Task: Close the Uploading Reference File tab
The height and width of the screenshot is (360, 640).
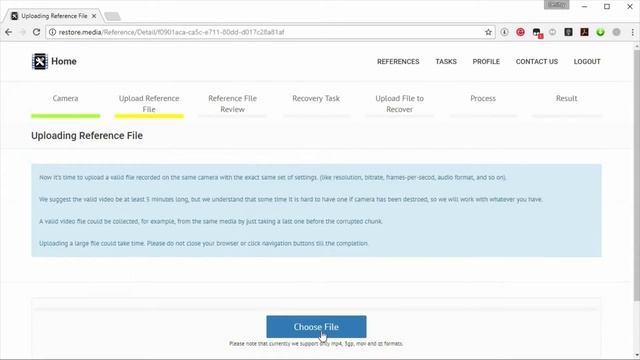Action: click(94, 16)
